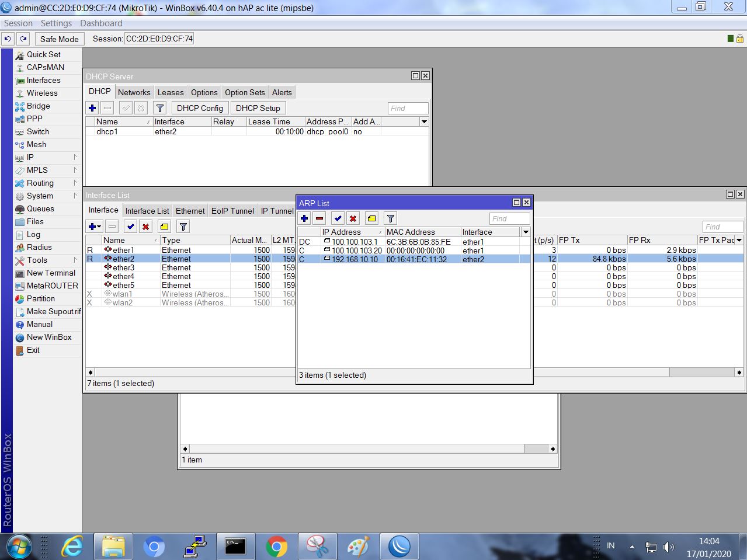Open filter in DHCP Server window
Screen dimensions: 747x560
[x=159, y=108]
